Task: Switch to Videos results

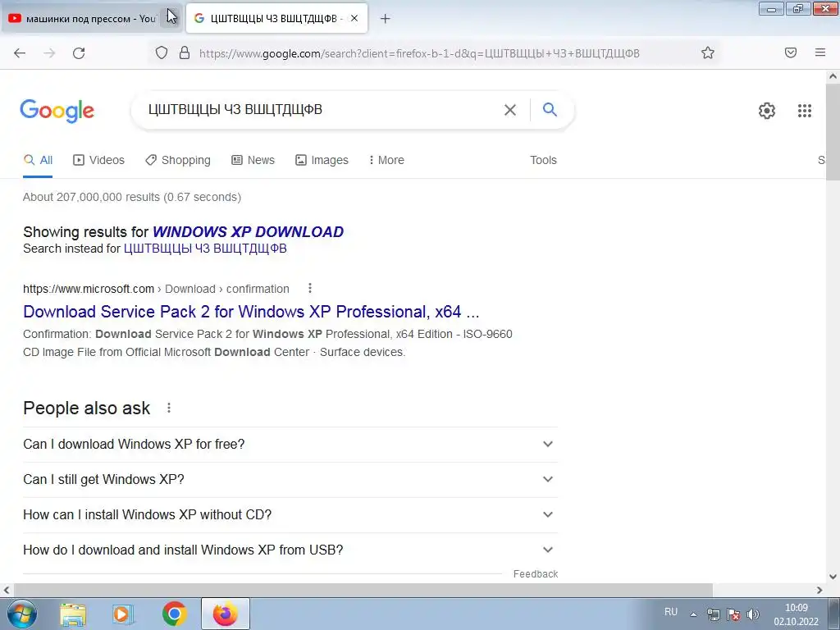Action: pyautogui.click(x=99, y=160)
